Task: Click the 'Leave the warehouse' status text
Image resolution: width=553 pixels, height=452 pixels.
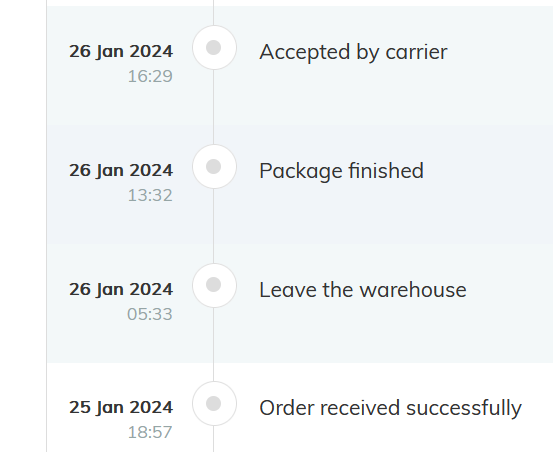Action: click(x=363, y=290)
